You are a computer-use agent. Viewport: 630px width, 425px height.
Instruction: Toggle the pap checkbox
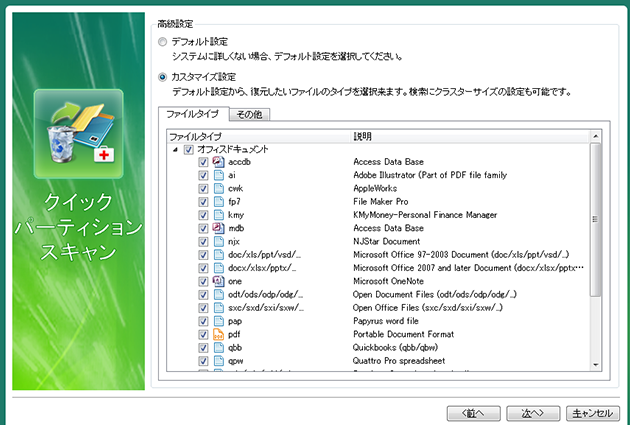pos(203,321)
